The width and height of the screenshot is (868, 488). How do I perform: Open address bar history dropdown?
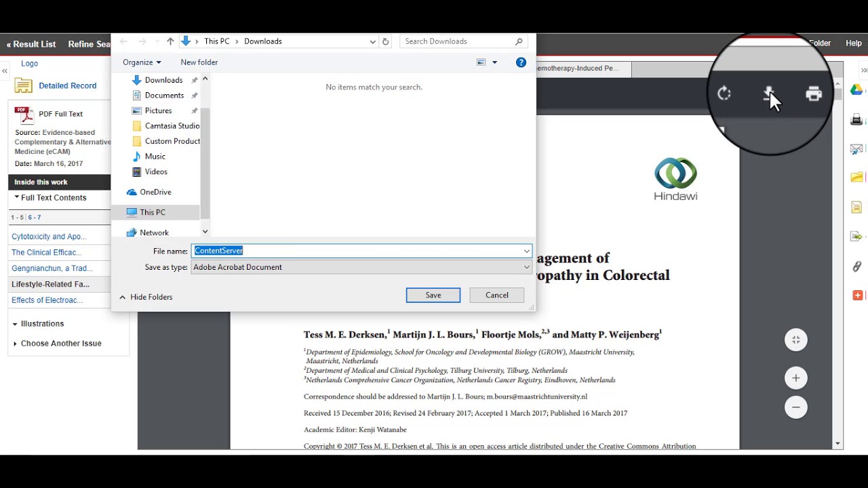[372, 41]
